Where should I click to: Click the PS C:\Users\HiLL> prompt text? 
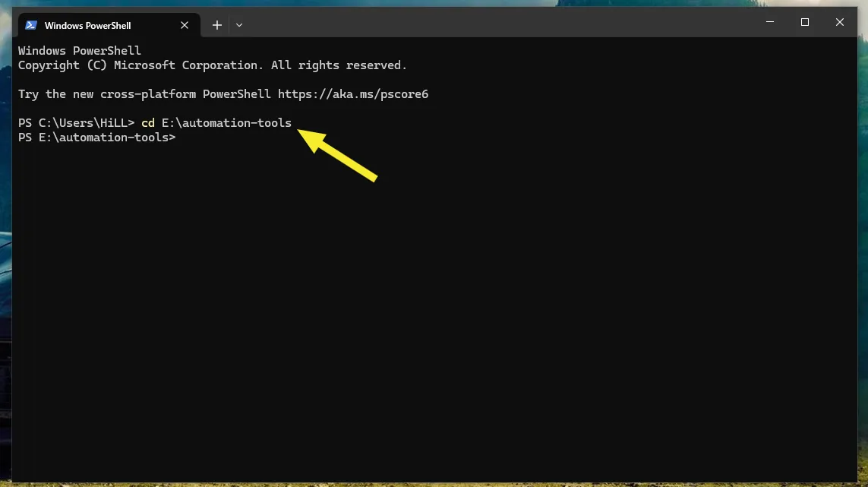[76, 123]
